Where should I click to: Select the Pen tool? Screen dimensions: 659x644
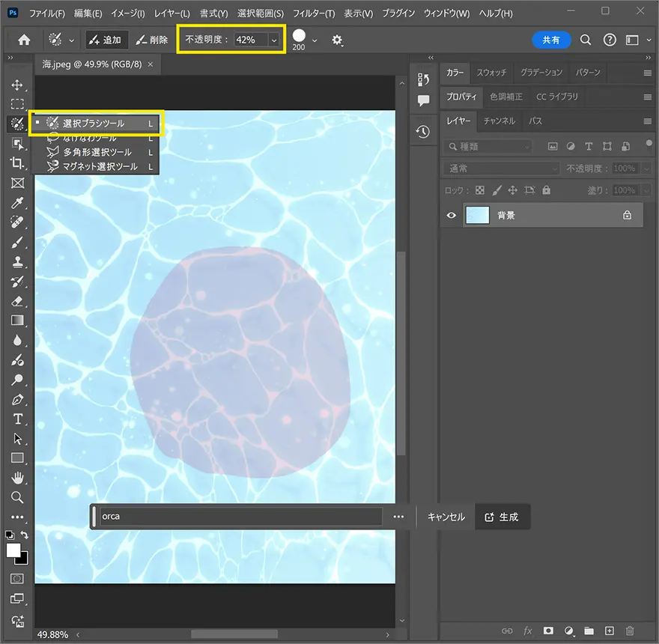point(16,399)
